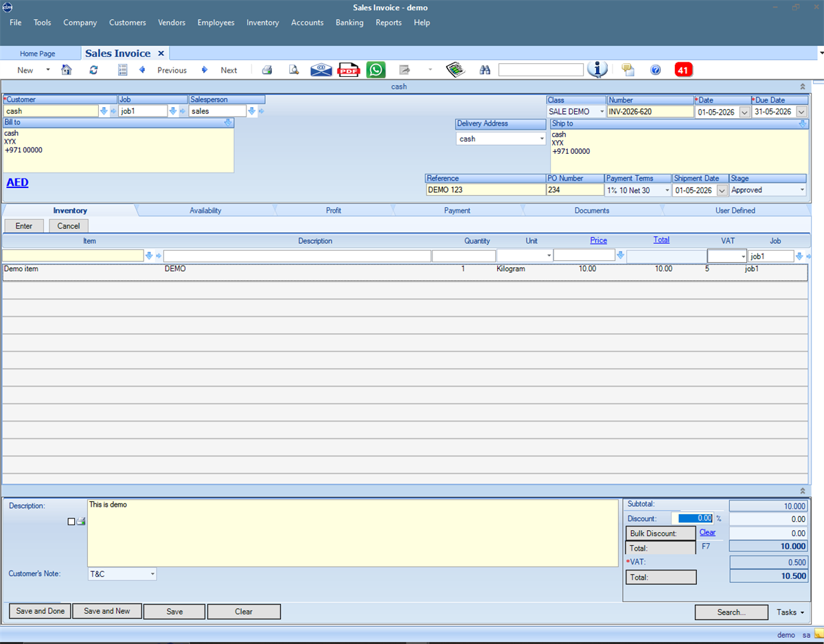The height and width of the screenshot is (644, 824).
Task: Switch to the Payment tab
Action: (457, 211)
